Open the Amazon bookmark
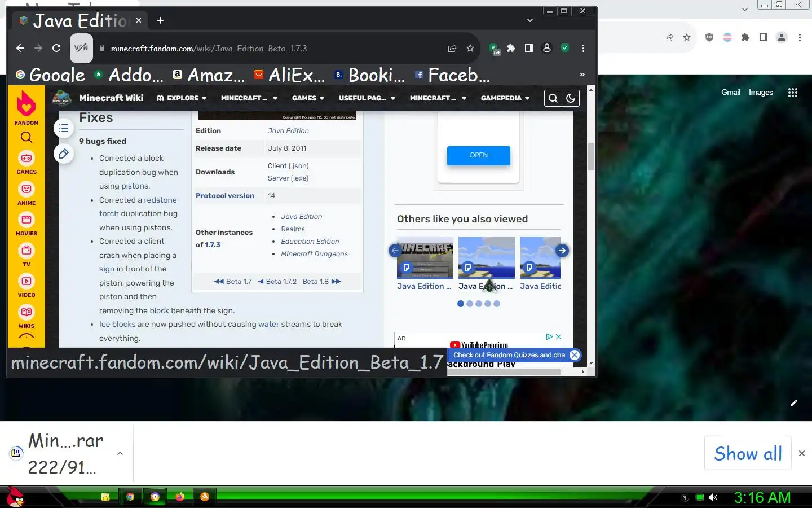Viewport: 812px width, 508px height. coord(209,75)
